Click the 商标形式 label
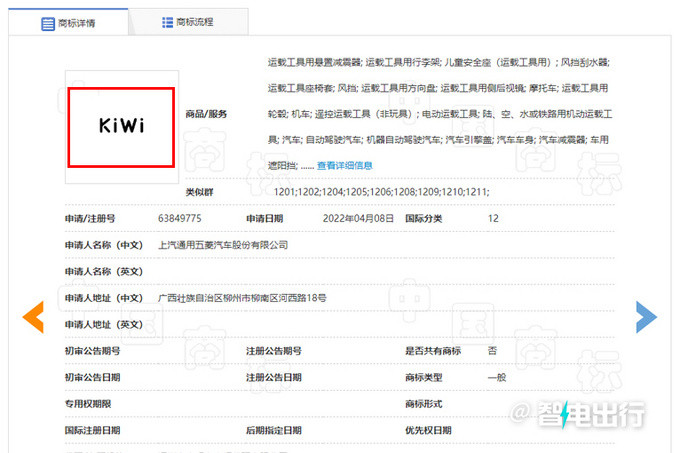 [423, 404]
